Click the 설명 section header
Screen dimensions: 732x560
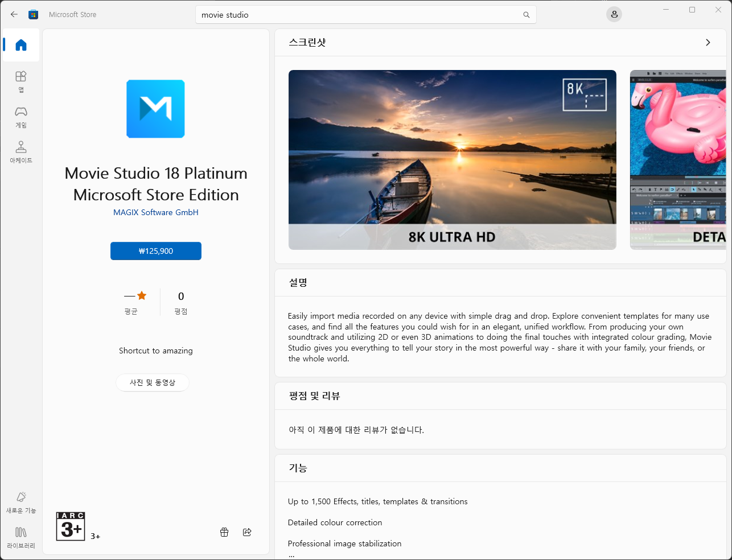(298, 282)
